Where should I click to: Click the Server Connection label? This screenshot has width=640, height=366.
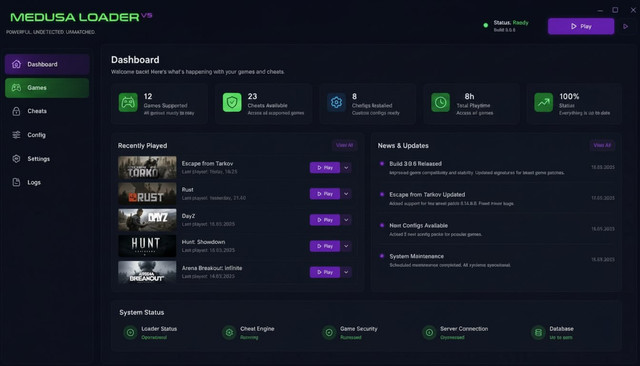[x=464, y=329]
